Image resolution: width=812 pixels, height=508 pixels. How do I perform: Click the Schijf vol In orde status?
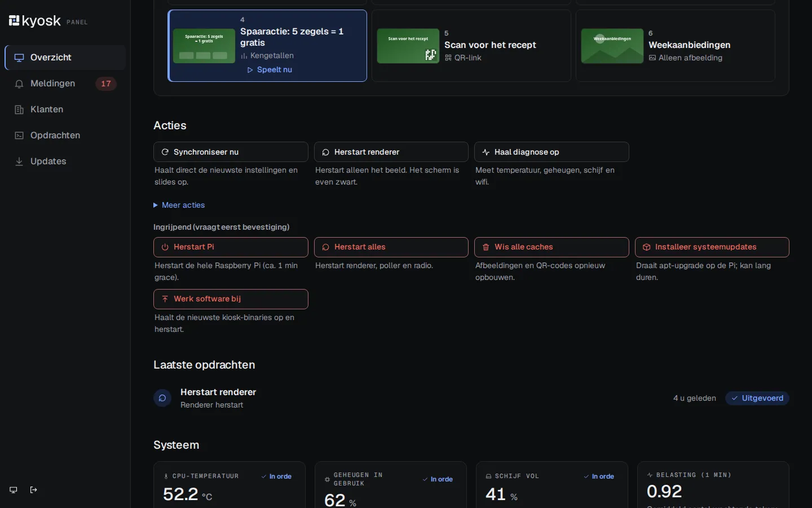599,477
